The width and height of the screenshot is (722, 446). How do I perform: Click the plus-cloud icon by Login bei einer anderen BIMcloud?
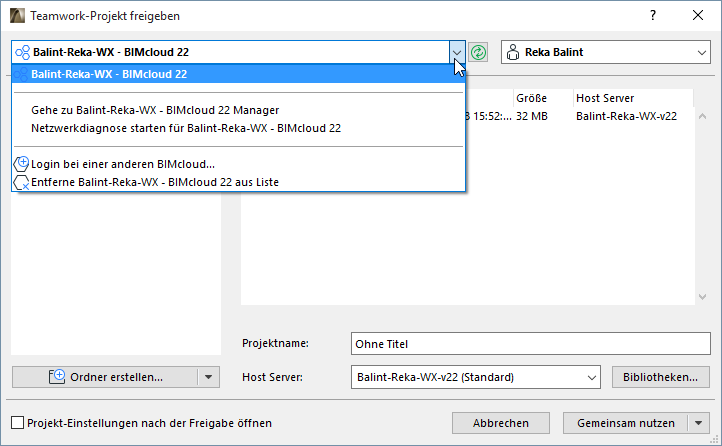[x=21, y=164]
